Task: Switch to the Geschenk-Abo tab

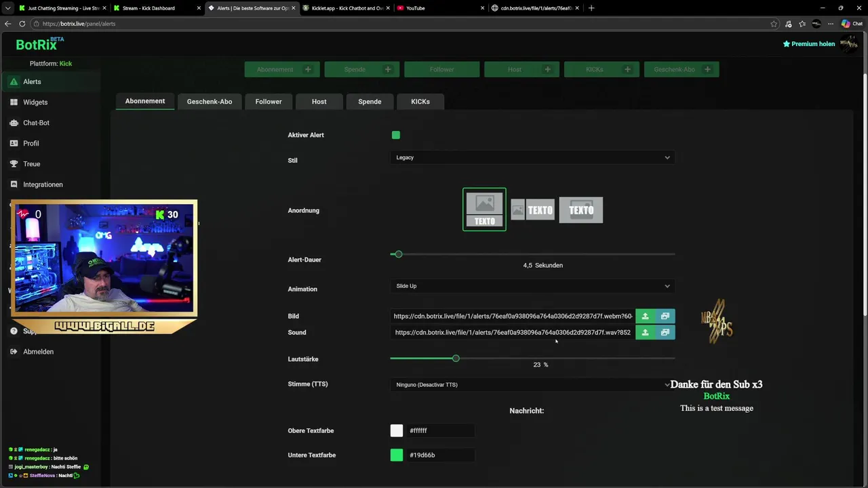Action: pyautogui.click(x=210, y=102)
